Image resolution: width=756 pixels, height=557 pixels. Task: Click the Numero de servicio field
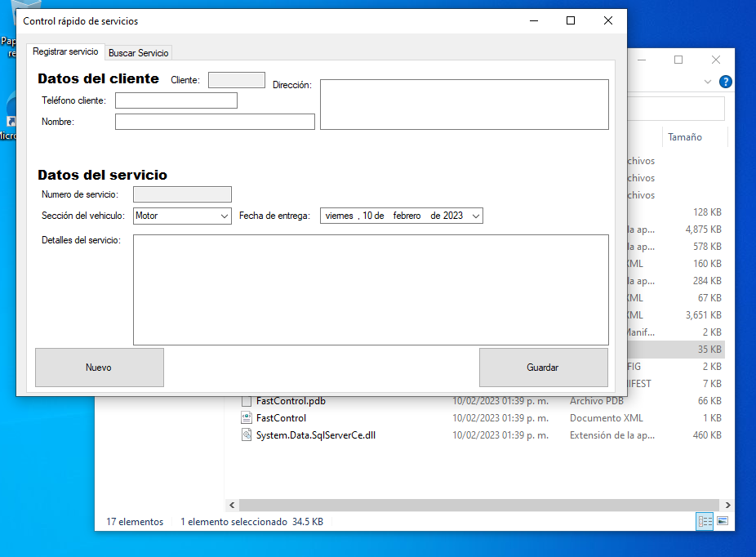point(182,194)
